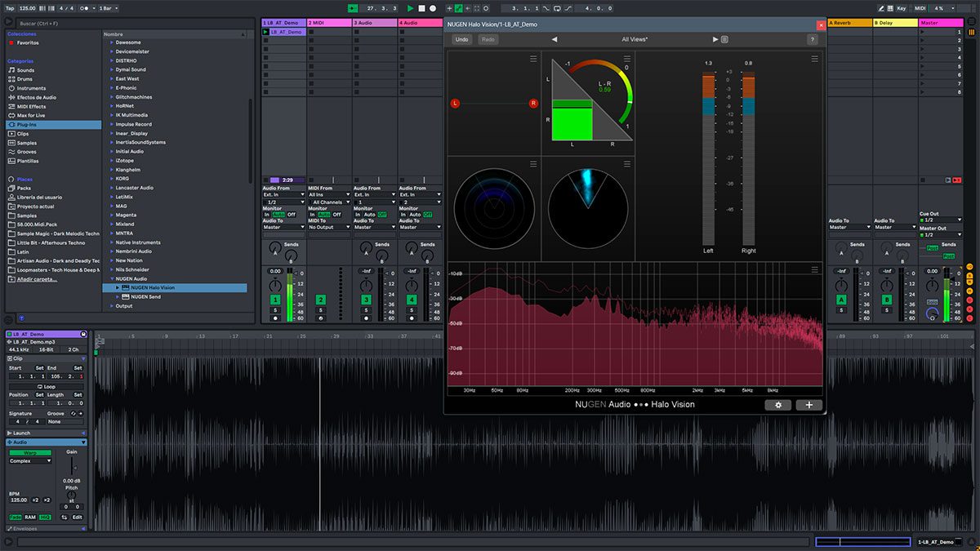Toggle the MIDI map mode switch
The height and width of the screenshot is (551, 980).
(x=920, y=8)
